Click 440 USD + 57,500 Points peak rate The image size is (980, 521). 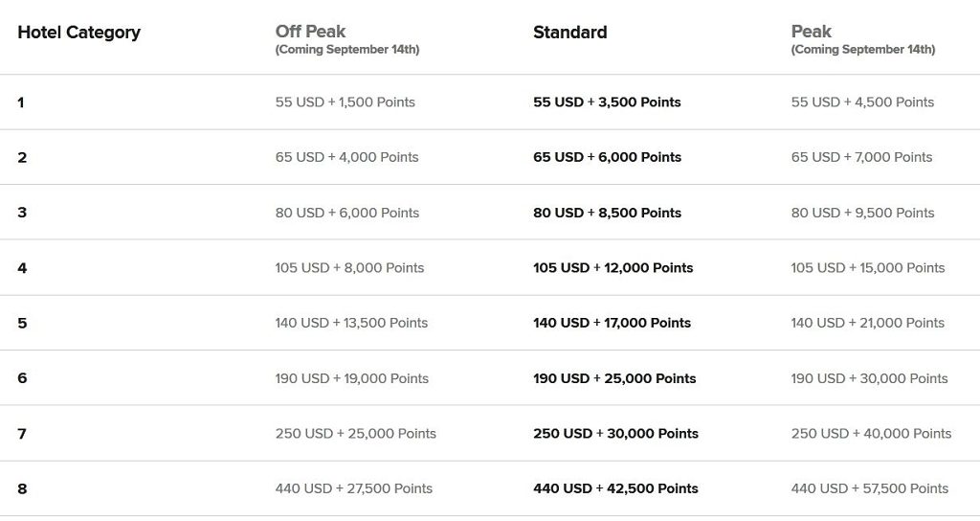point(869,489)
